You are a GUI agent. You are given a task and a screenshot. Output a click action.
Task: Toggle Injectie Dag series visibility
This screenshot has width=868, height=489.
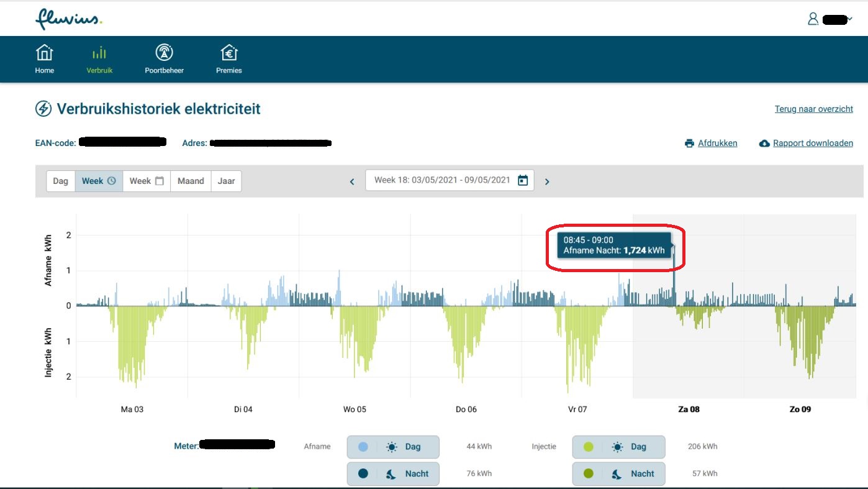618,447
